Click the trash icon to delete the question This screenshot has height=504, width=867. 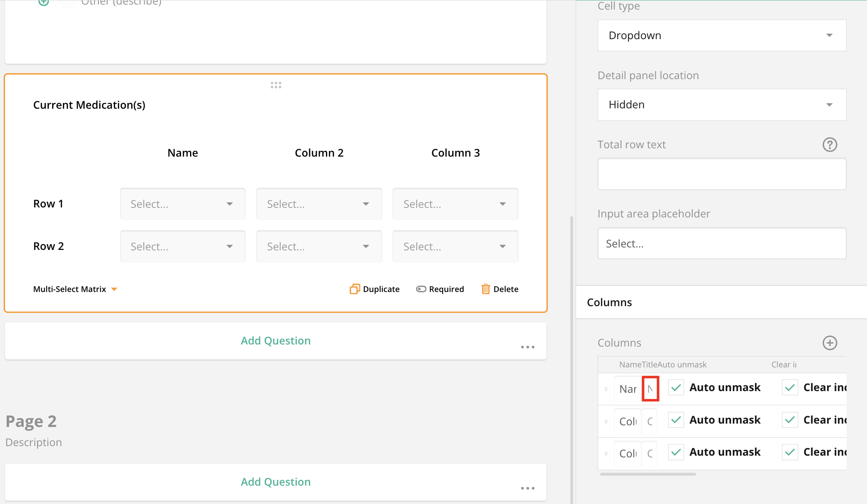(x=486, y=289)
